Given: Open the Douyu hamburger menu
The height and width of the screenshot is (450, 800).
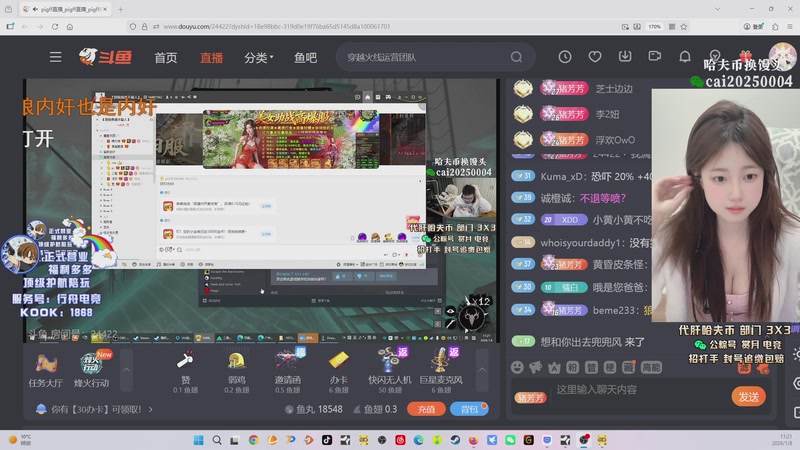Looking at the screenshot, I should click(55, 57).
